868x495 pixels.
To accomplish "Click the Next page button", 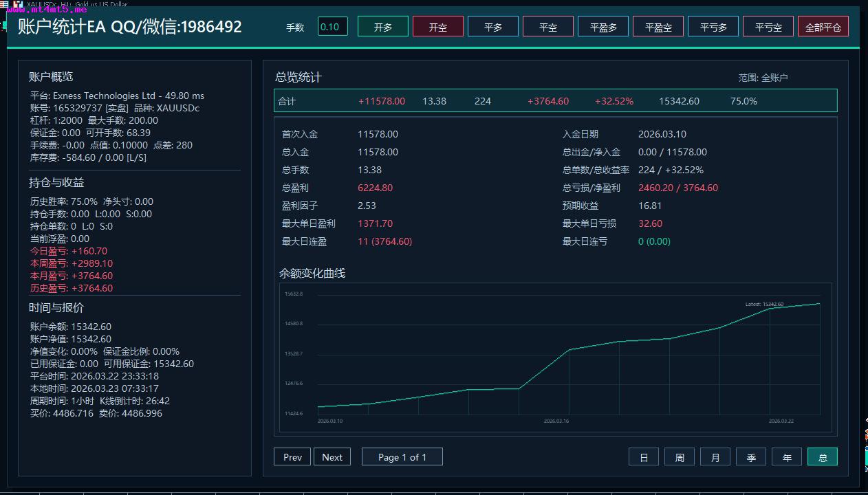I will pos(332,457).
